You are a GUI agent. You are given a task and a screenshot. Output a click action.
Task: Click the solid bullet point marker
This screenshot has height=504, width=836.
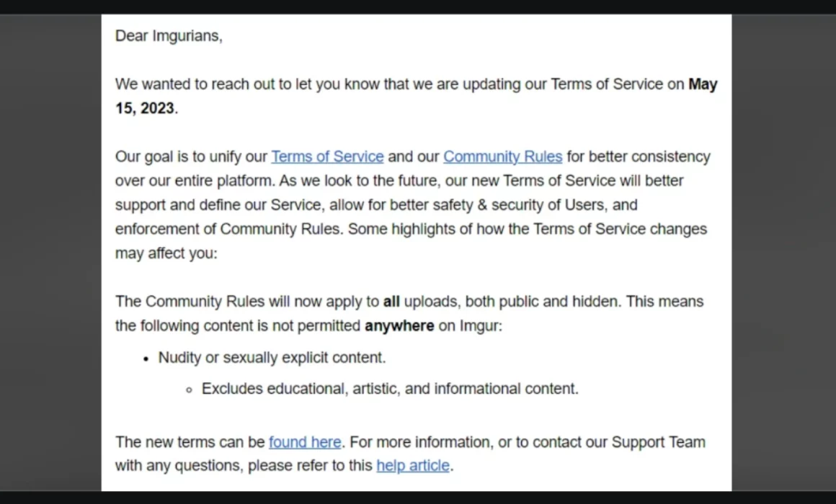pyautogui.click(x=146, y=359)
